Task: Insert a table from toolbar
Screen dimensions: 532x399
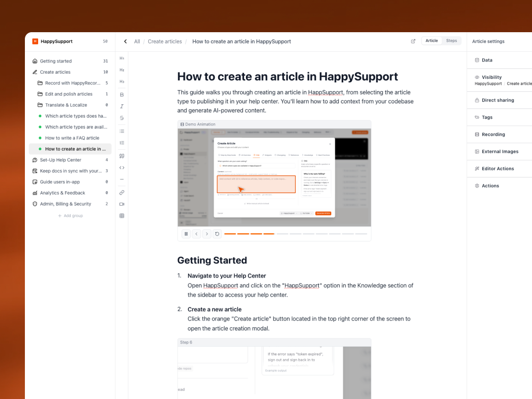Action: 122,216
